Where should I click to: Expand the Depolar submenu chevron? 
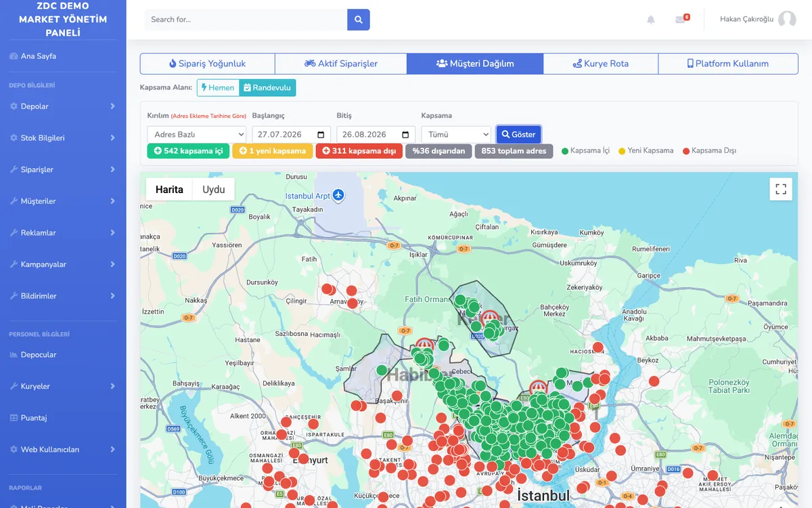(112, 106)
